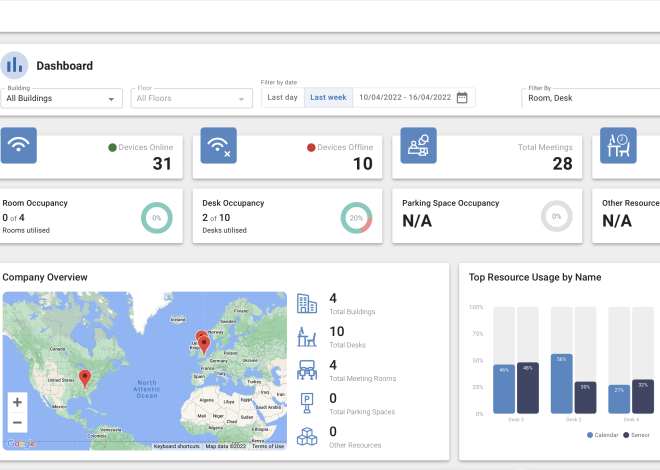This screenshot has height=470, width=660.
Task: Toggle the Sensor legend item
Action: (x=636, y=435)
